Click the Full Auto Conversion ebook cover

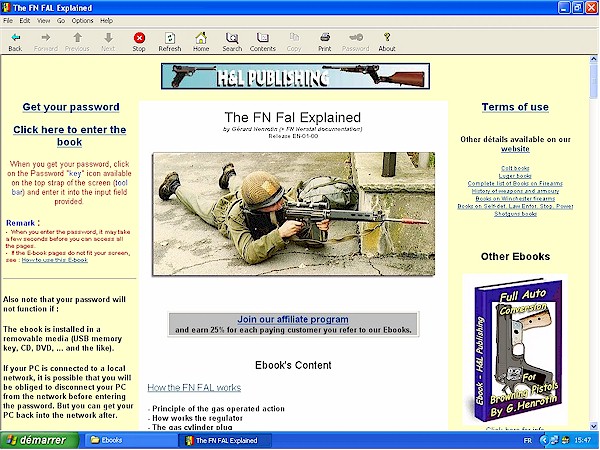515,349
